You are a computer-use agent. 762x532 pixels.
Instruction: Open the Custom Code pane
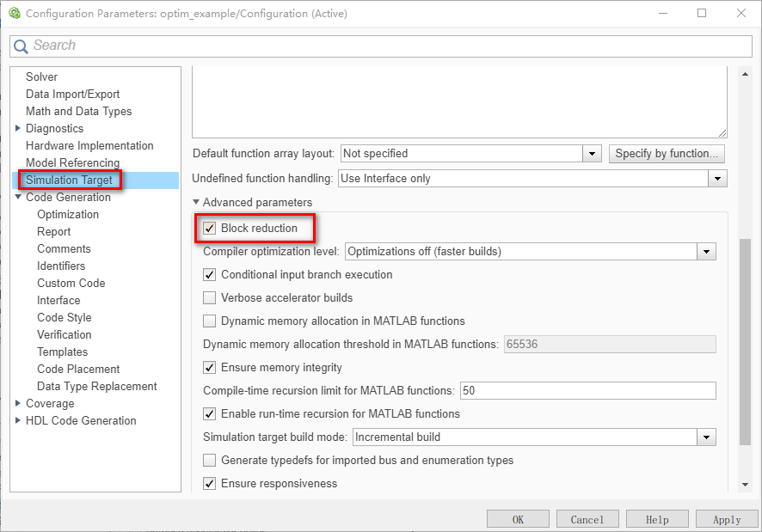click(x=71, y=284)
